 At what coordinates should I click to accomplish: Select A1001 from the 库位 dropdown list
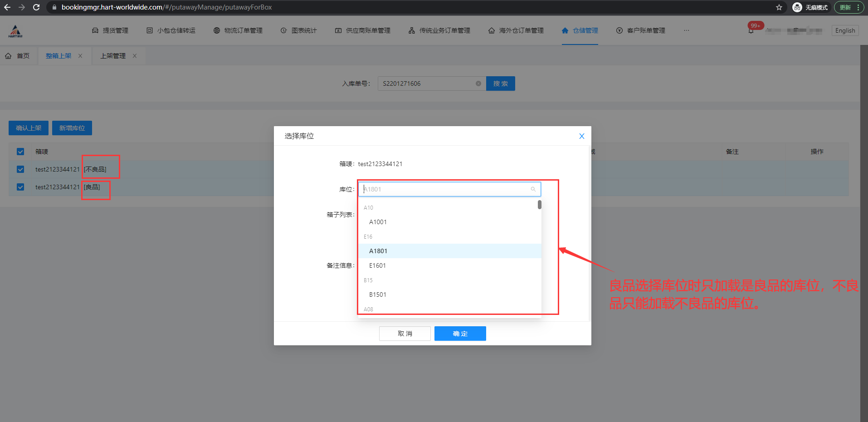coord(378,222)
